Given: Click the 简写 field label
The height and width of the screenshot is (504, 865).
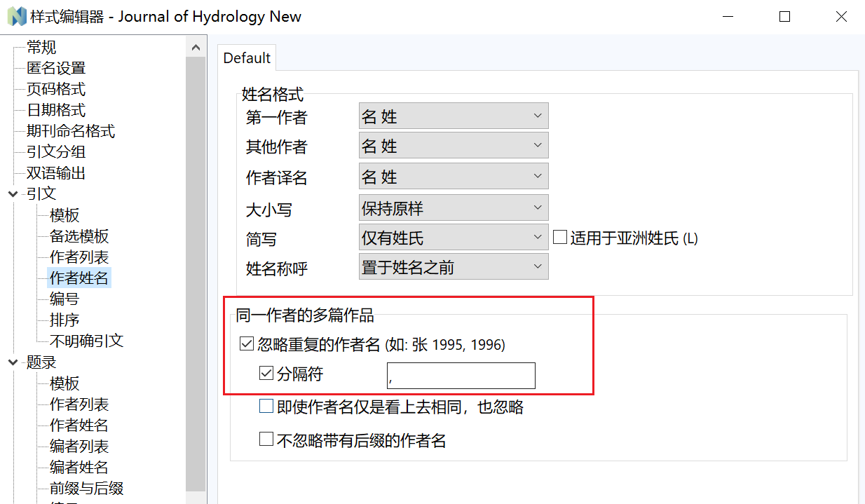Looking at the screenshot, I should point(261,238).
